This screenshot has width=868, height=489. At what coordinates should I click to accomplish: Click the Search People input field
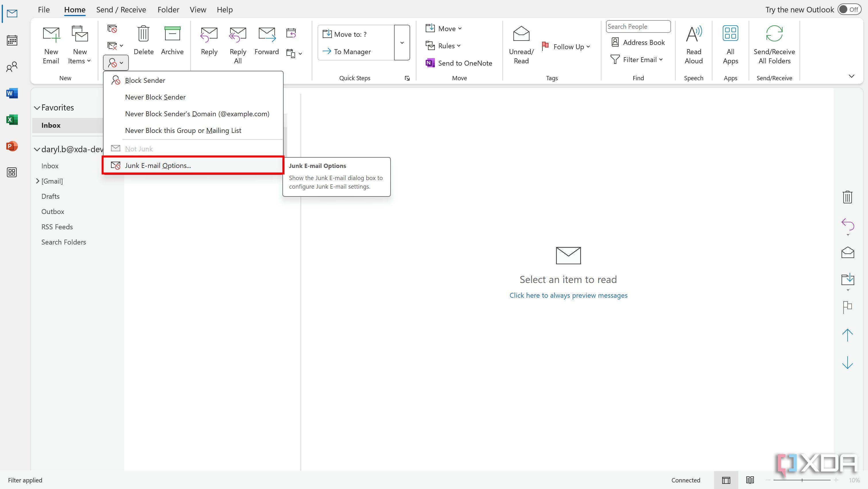pos(638,26)
